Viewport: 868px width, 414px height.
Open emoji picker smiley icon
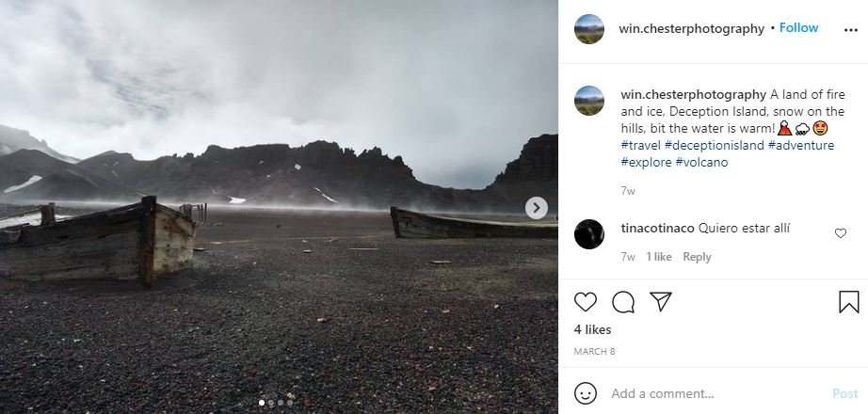[x=586, y=393]
